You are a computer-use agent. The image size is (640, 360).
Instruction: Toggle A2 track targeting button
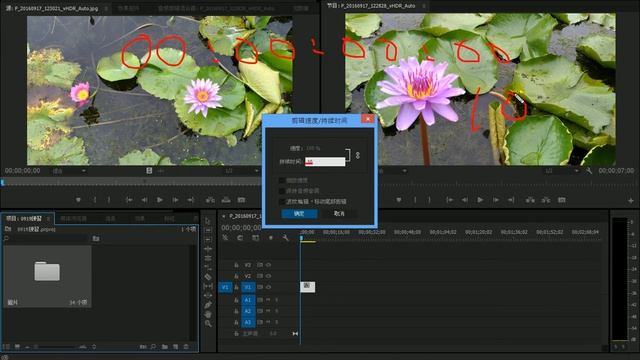(248, 311)
